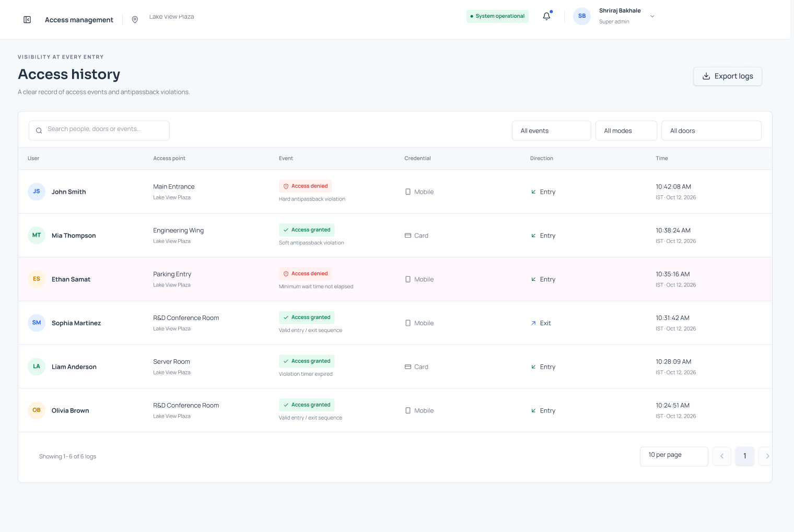The width and height of the screenshot is (794, 532).
Task: Click the entry arrow icon for Liam Anderson
Action: pyautogui.click(x=533, y=367)
